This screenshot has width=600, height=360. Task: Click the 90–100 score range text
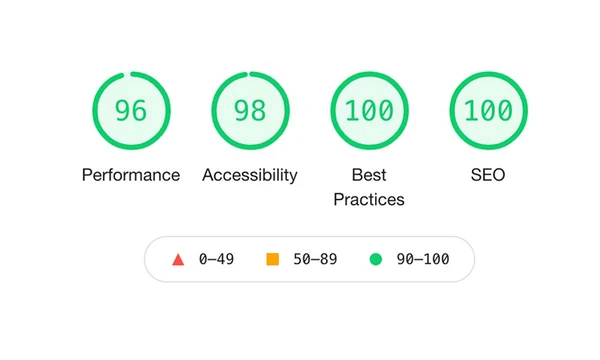(423, 259)
